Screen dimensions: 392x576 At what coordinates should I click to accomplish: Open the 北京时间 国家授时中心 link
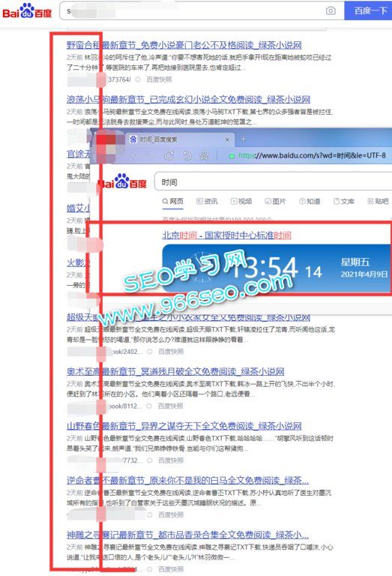pyautogui.click(x=226, y=235)
